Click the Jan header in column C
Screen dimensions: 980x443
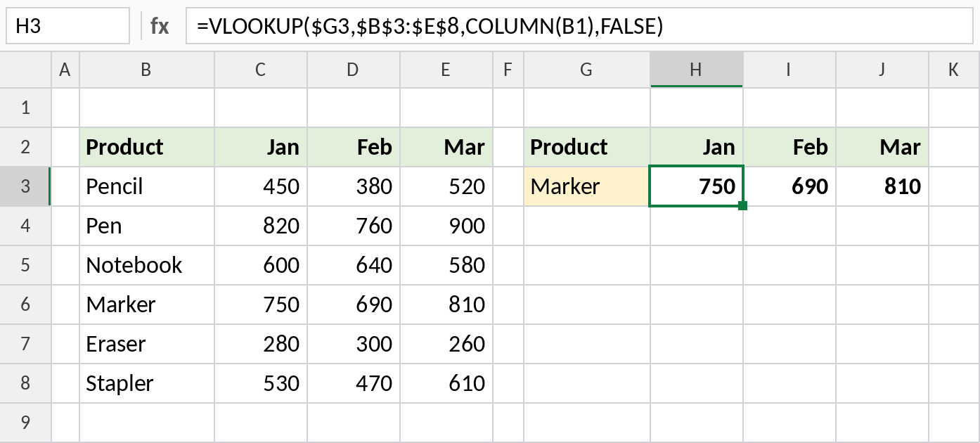pos(261,147)
